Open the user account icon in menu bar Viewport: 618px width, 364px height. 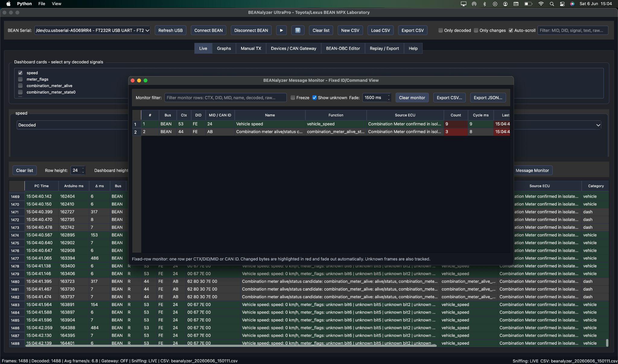(x=505, y=4)
